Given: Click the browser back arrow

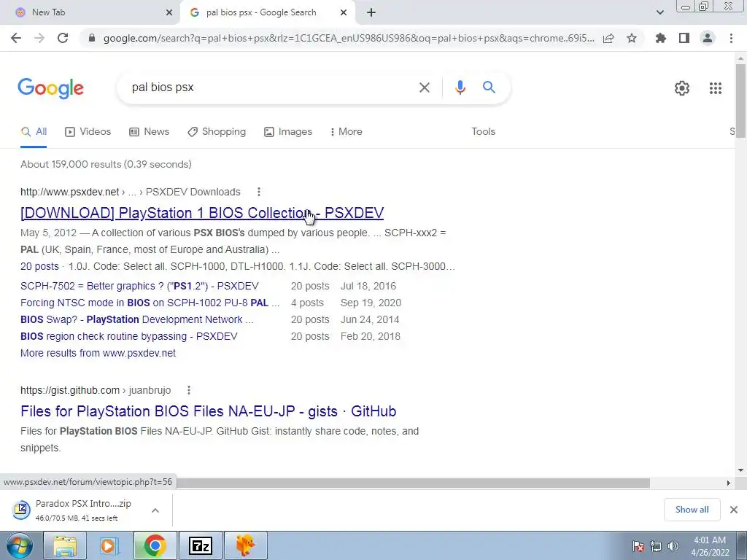Looking at the screenshot, I should point(16,38).
